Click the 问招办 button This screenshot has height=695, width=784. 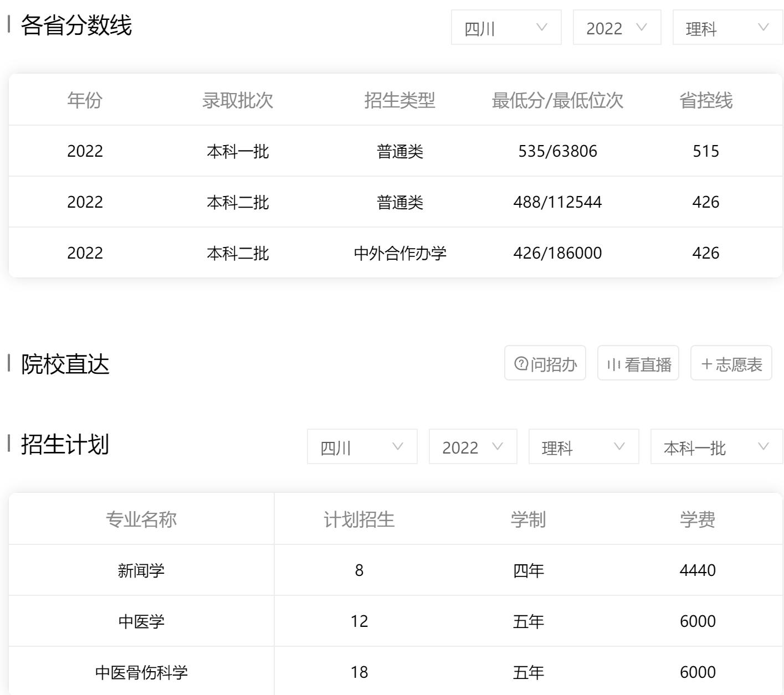click(545, 363)
